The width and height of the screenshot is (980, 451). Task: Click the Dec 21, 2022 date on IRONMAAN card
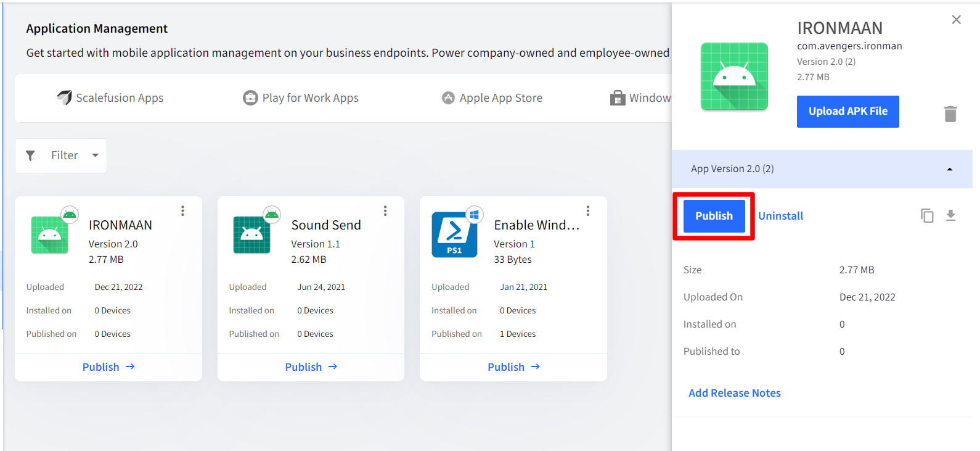tap(118, 287)
